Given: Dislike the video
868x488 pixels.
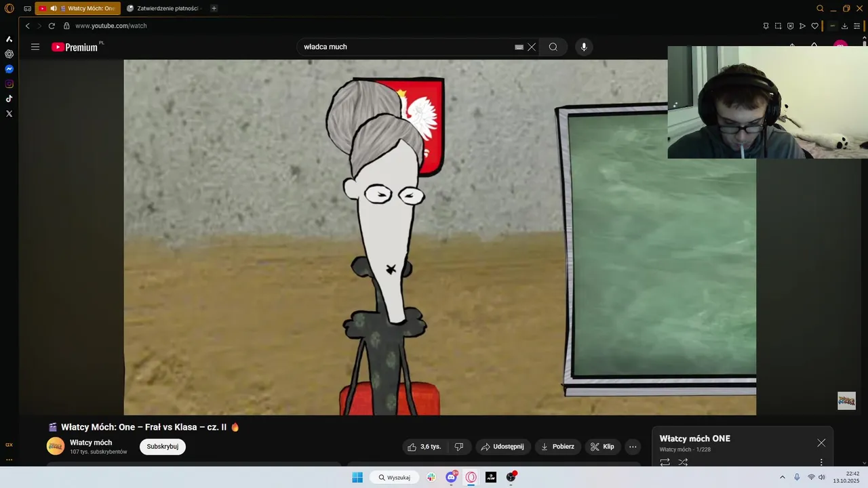Looking at the screenshot, I should click(x=459, y=447).
